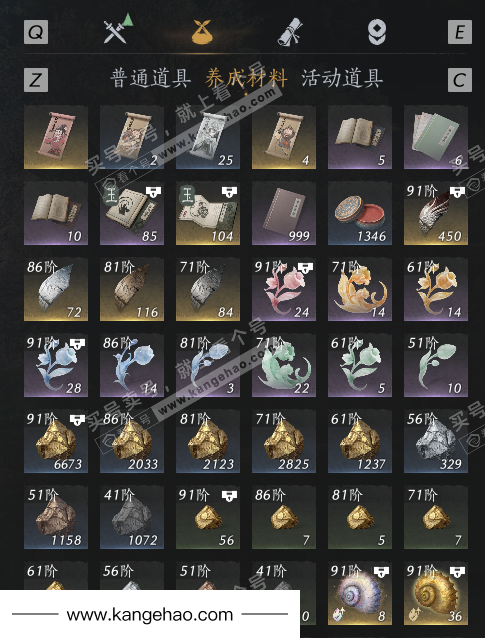This screenshot has height=638, width=485.
Task: Select the gray notebook with 999 count
Action: pyautogui.click(x=284, y=213)
